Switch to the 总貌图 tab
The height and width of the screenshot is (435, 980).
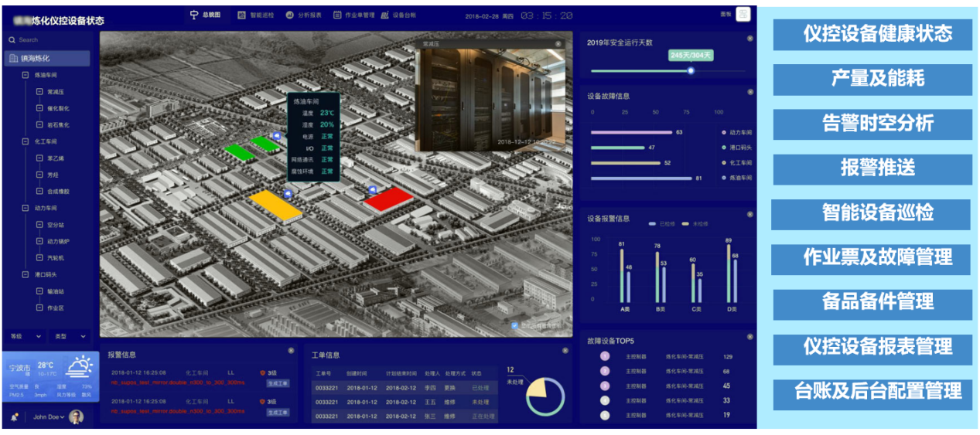206,15
